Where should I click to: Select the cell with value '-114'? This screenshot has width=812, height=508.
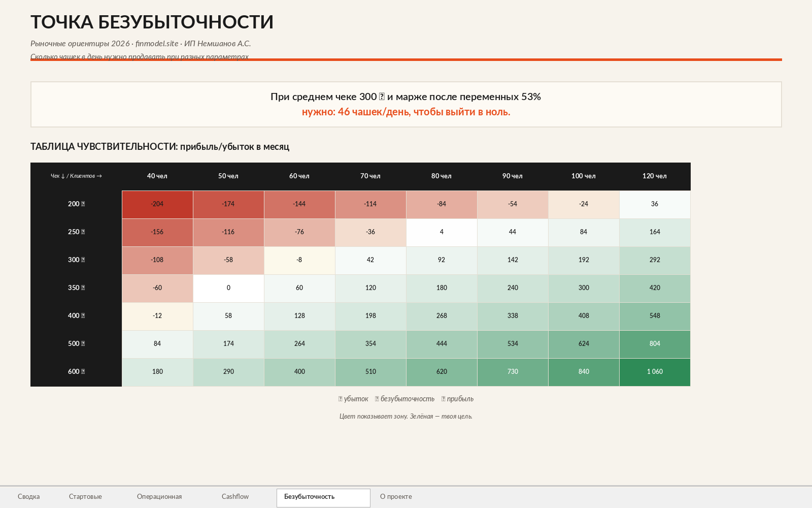[370, 204]
